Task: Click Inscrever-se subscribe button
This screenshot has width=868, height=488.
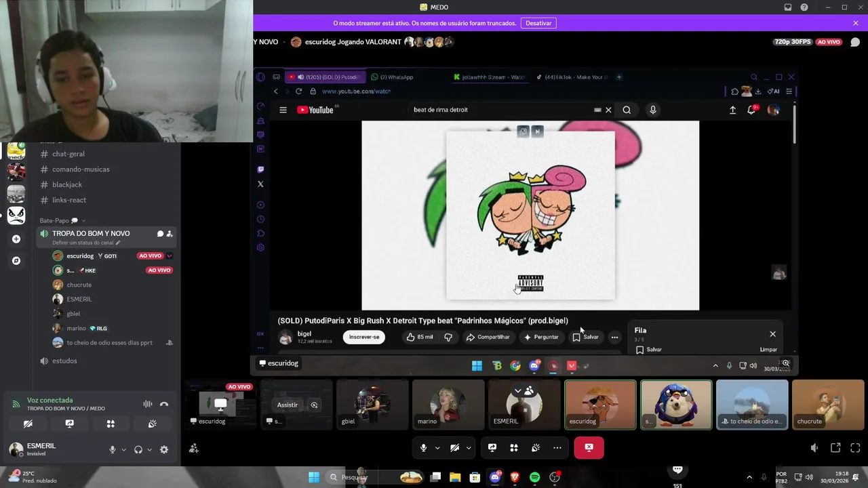Action: [364, 337]
